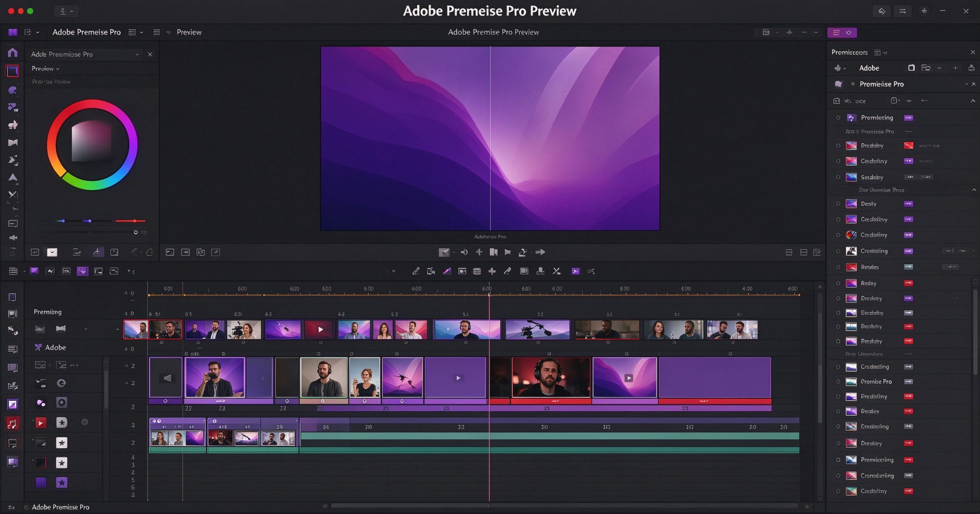This screenshot has height=514, width=980.
Task: Adjust the red slider under the color wheel
Action: (134, 221)
